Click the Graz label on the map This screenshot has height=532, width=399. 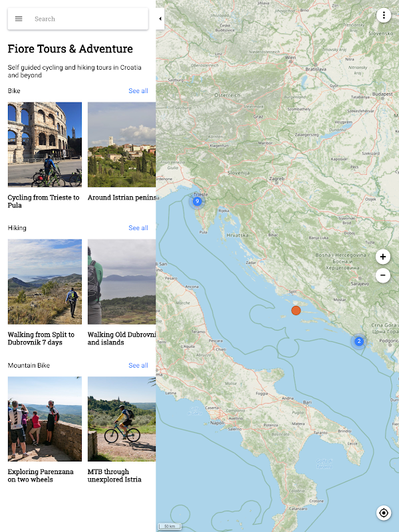pyautogui.click(x=258, y=117)
